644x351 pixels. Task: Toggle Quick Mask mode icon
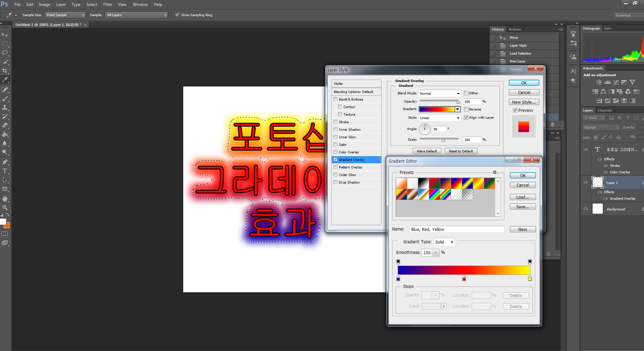pyautogui.click(x=5, y=234)
